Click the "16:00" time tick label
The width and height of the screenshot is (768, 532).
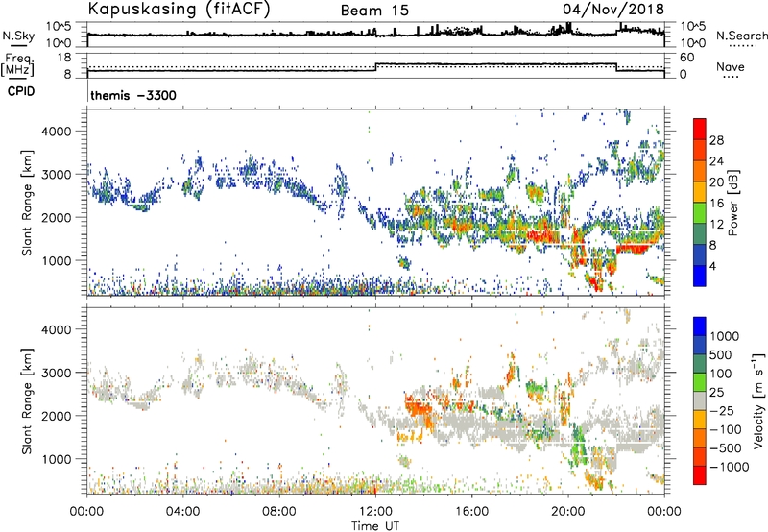[x=471, y=512]
